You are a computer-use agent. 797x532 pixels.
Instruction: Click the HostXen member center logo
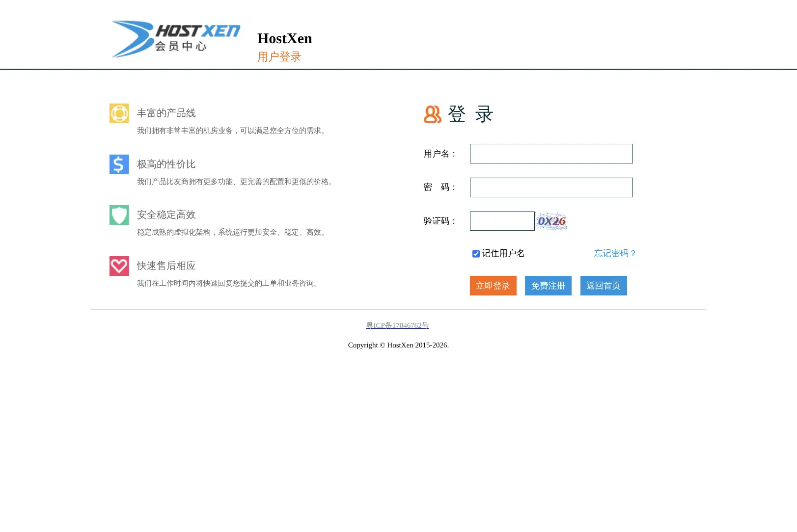(x=176, y=39)
